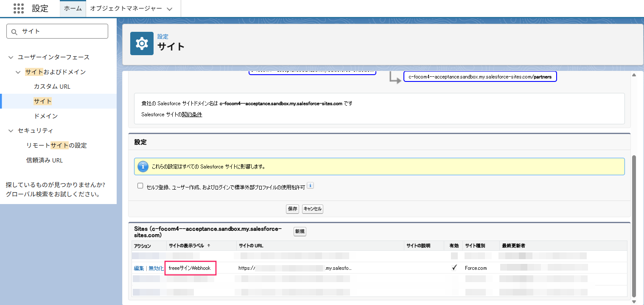Image resolution: width=644 pixels, height=305 pixels.
Task: Open ドメイン in the sidebar
Action: [46, 116]
